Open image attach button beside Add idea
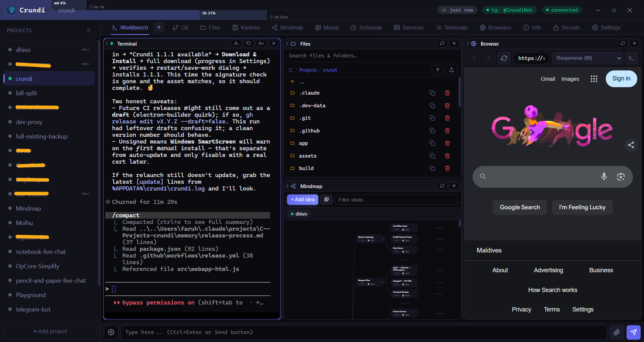This screenshot has width=644, height=342. coord(326,199)
